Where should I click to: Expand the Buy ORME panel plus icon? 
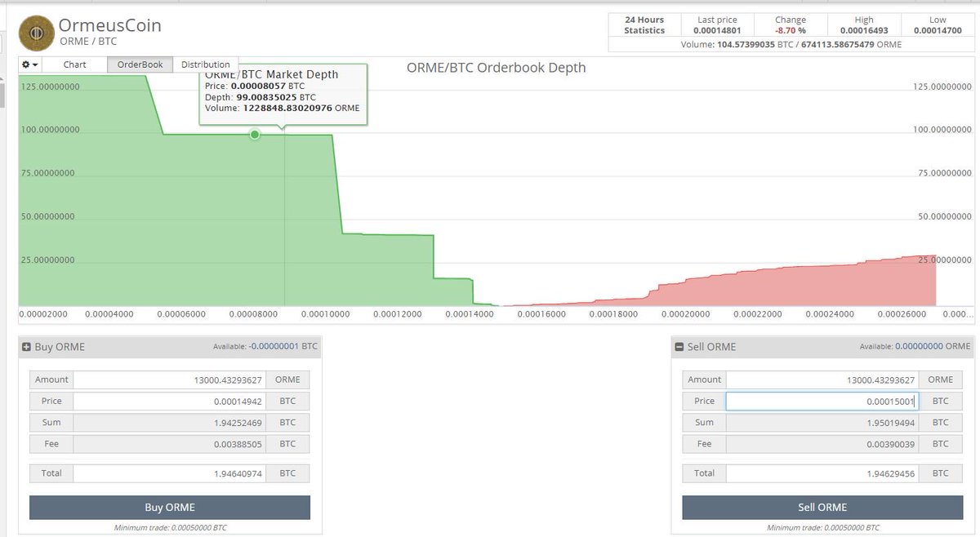[x=26, y=347]
